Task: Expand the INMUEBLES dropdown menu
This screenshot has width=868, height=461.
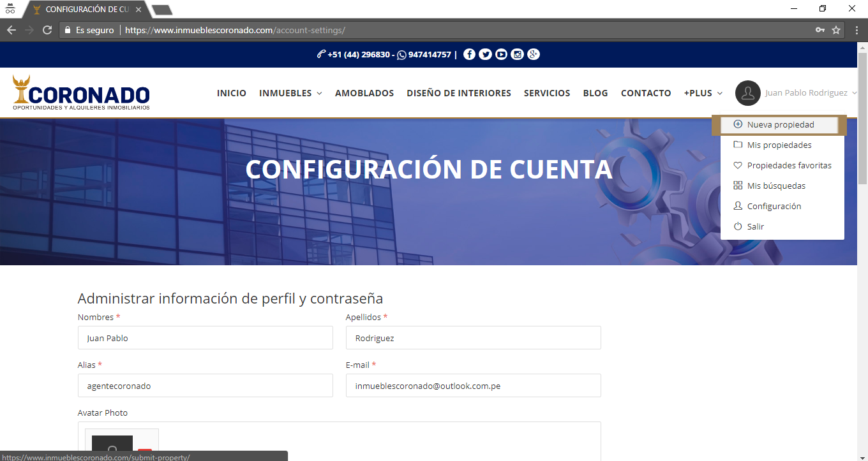Action: tap(290, 93)
